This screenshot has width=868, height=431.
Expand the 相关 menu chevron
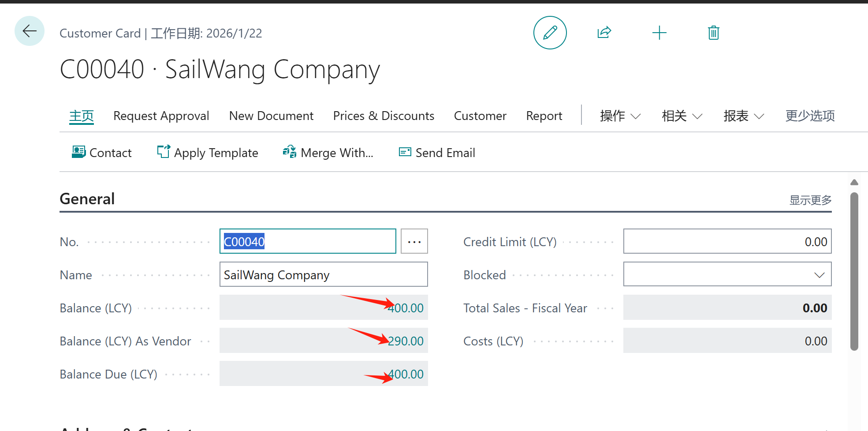[x=697, y=116]
